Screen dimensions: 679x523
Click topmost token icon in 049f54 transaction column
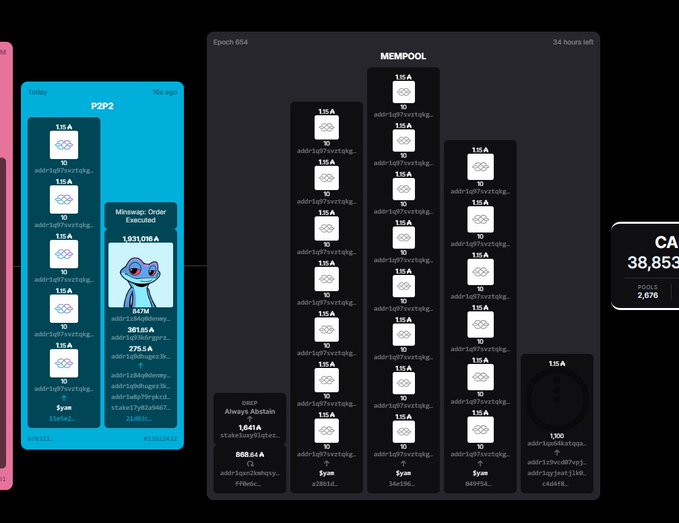480,167
